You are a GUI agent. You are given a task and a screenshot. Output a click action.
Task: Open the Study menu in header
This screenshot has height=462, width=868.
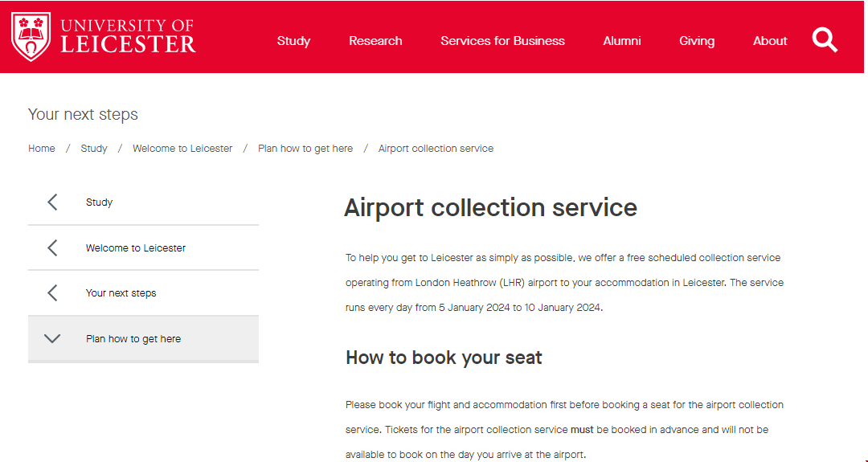tap(293, 41)
